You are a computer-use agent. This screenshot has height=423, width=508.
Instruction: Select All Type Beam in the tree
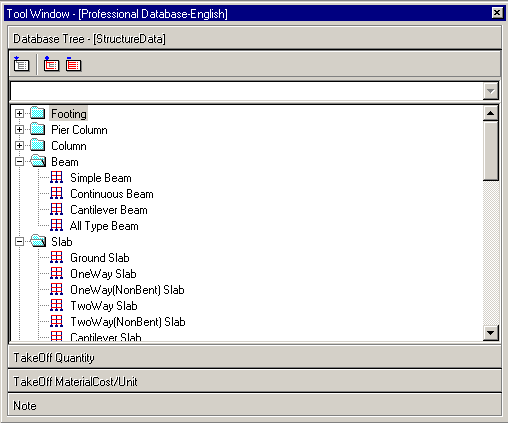(104, 226)
